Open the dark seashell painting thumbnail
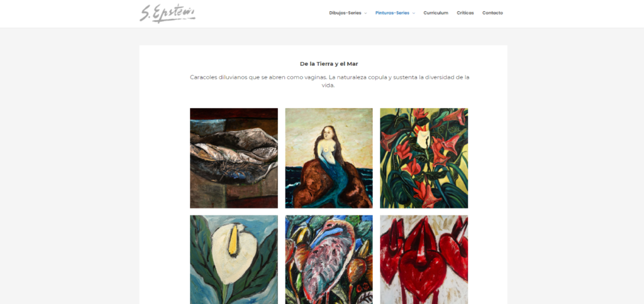644x304 pixels. tap(234, 158)
